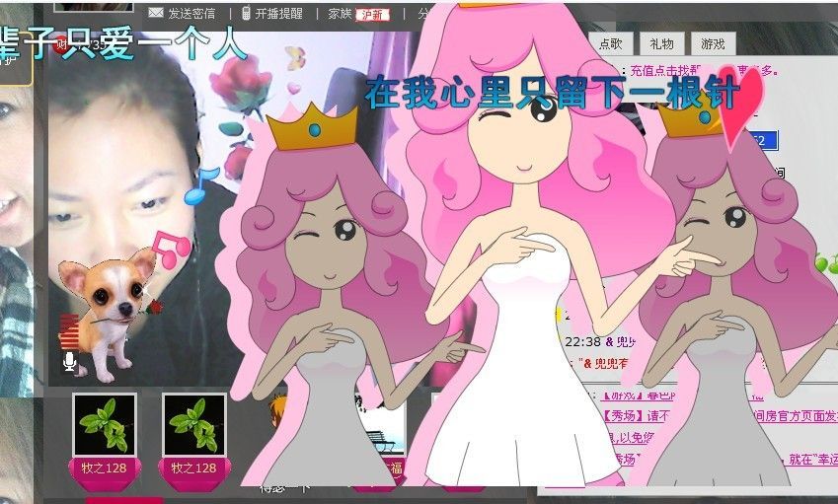
Task: Click the leftmost 牧之128 pink label
Action: click(x=105, y=468)
